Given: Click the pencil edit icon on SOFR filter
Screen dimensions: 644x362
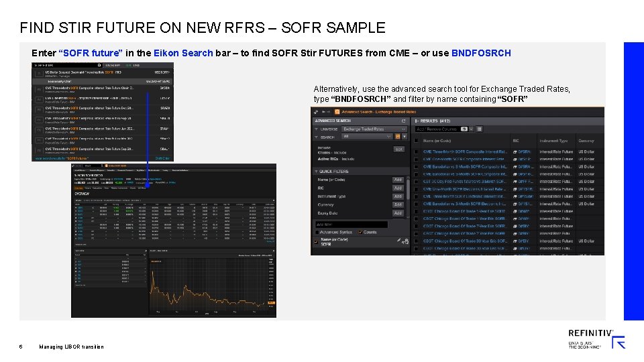Looking at the screenshot, I should pos(398,240).
